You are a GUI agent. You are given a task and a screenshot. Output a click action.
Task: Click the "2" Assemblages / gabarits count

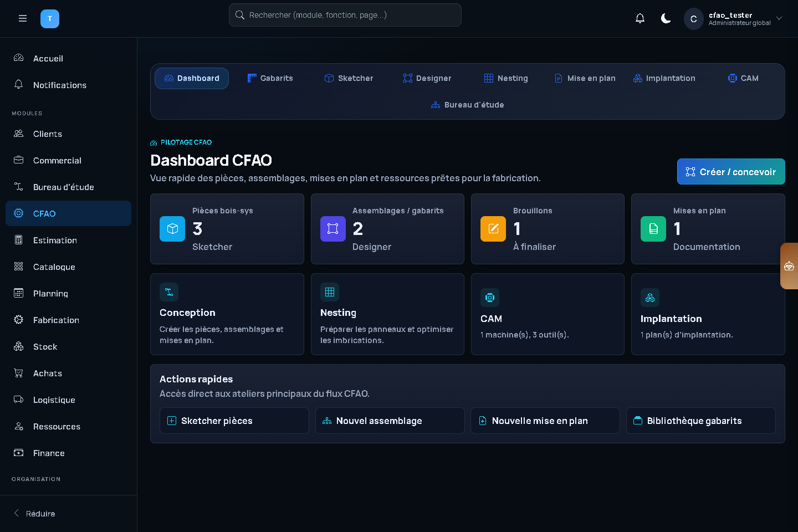pyautogui.click(x=358, y=229)
